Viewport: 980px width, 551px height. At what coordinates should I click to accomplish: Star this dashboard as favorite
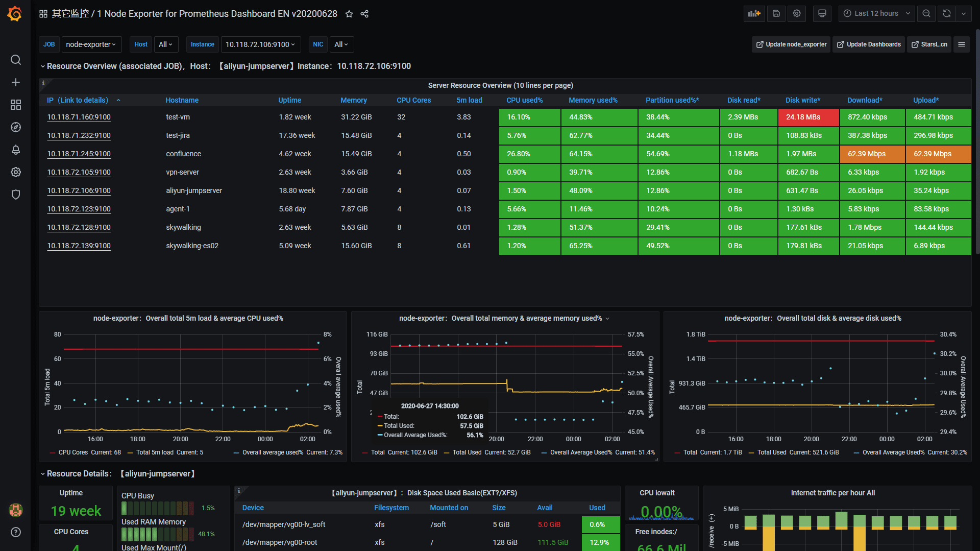(x=349, y=14)
